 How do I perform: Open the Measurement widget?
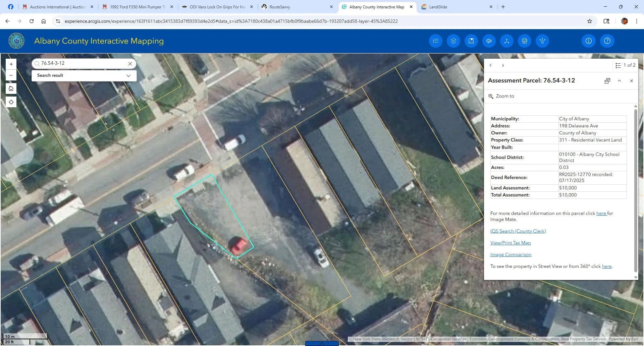pyautogui.click(x=506, y=41)
